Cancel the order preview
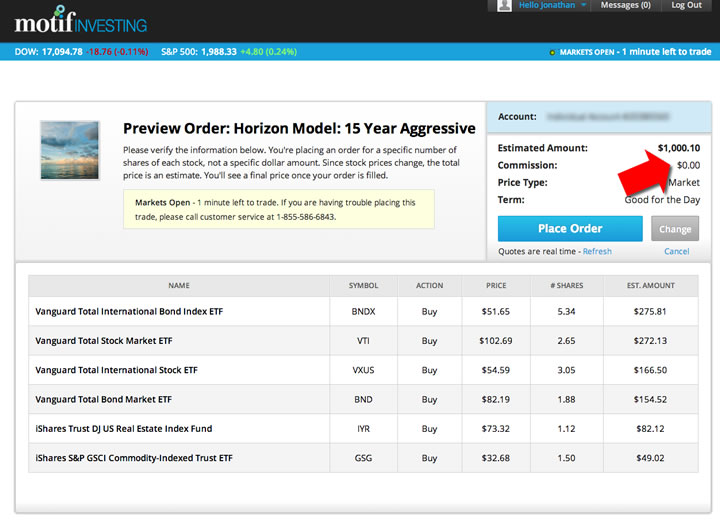Screen dimensions: 720x520 point(676,251)
